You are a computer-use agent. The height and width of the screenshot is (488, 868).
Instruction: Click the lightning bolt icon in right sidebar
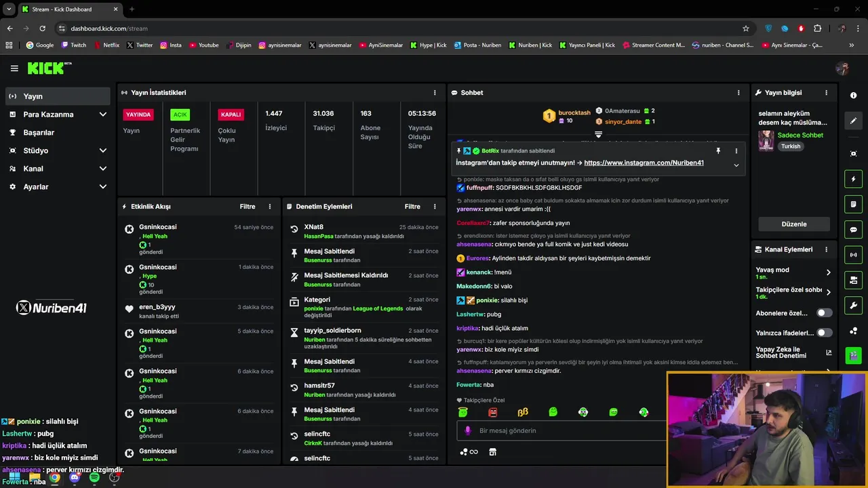point(853,179)
